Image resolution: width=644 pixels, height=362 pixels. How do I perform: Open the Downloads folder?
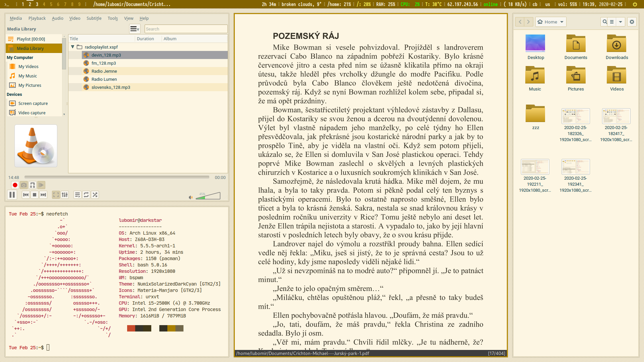point(617,47)
